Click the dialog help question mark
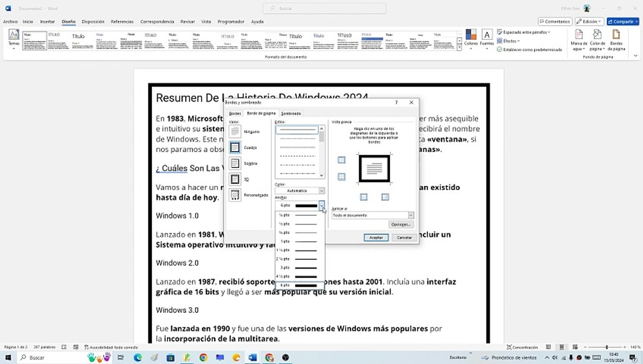Image resolution: width=643 pixels, height=364 pixels. [x=396, y=102]
